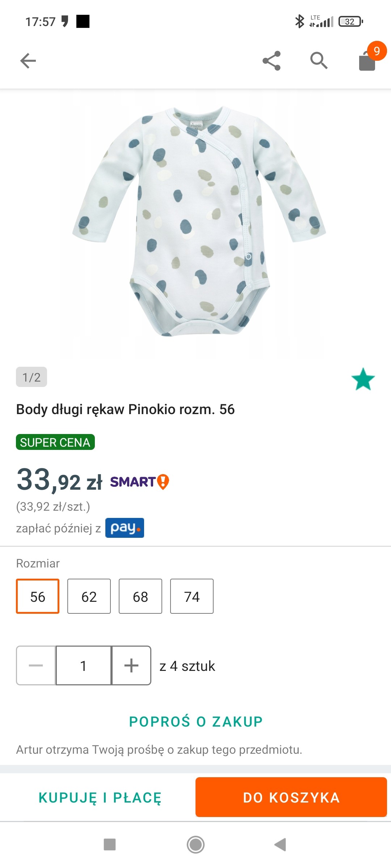The width and height of the screenshot is (391, 868).
Task: Toggle the favorite star icon
Action: (x=363, y=379)
